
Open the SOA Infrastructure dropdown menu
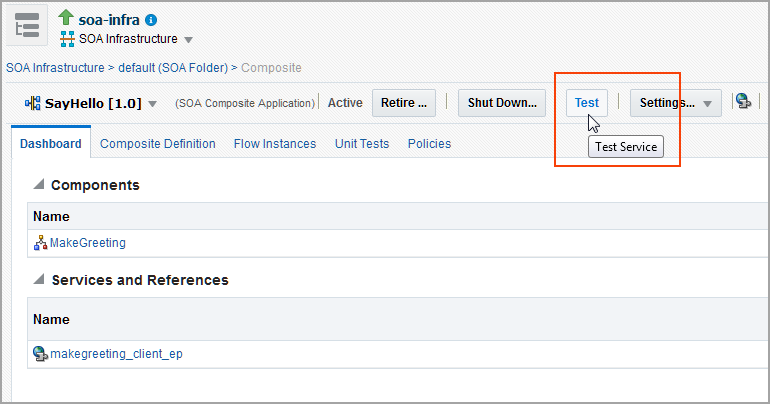189,40
